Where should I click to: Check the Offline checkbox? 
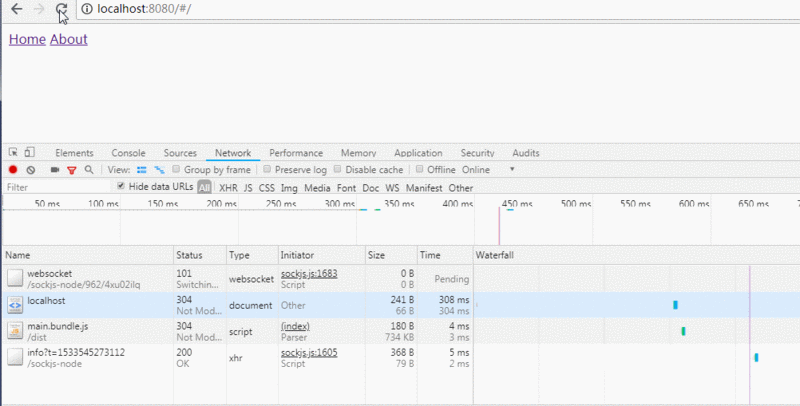click(x=419, y=169)
